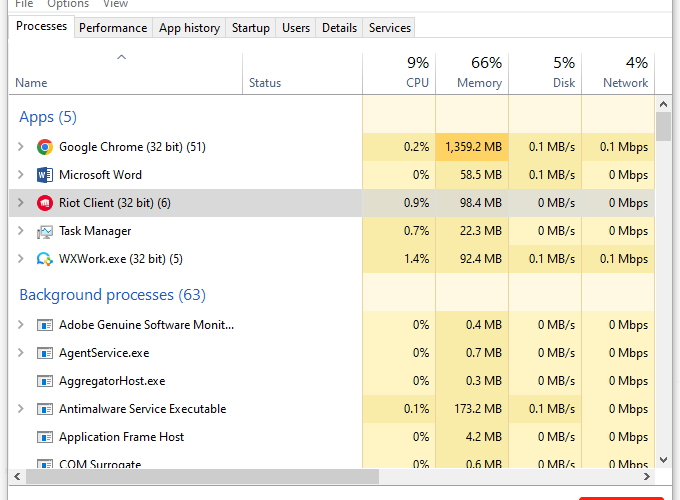Select the AgentService.exe row name

[x=104, y=353]
